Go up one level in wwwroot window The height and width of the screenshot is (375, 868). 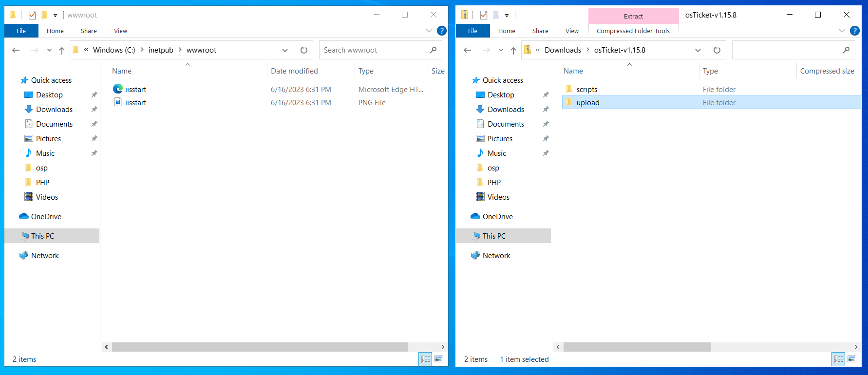(62, 50)
